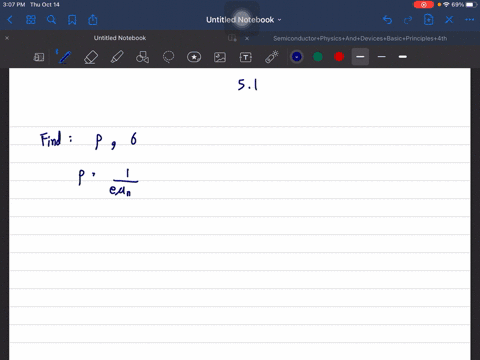Image resolution: width=480 pixels, height=360 pixels.
Task: Select the Image insert tool
Action: [220, 57]
